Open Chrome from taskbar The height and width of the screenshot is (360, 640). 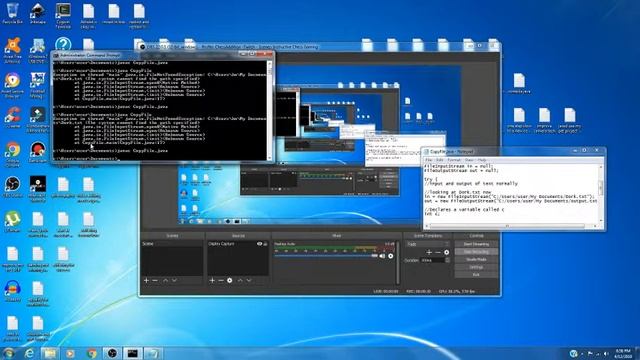click(x=91, y=353)
